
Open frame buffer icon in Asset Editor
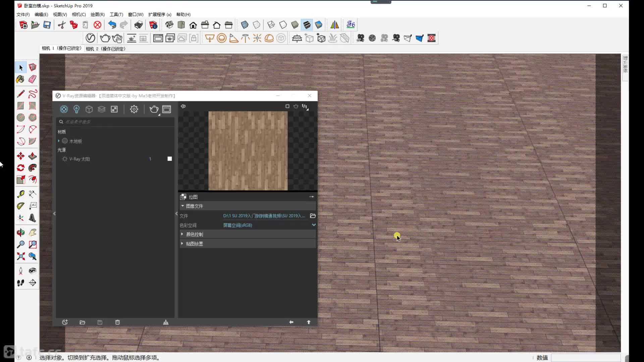tap(167, 109)
